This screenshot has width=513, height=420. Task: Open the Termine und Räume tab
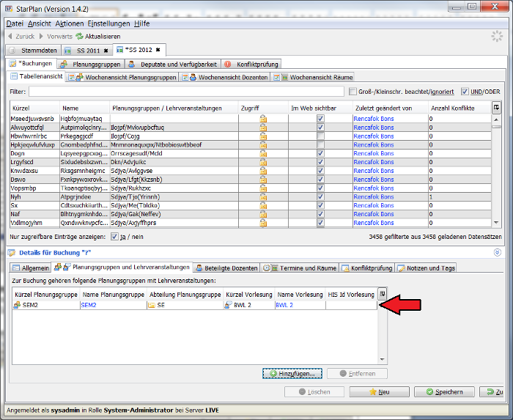click(300, 268)
